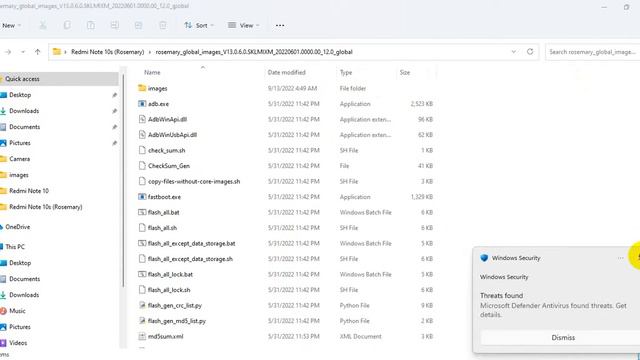Open the Sort menu
640x360 pixels.
(x=199, y=25)
